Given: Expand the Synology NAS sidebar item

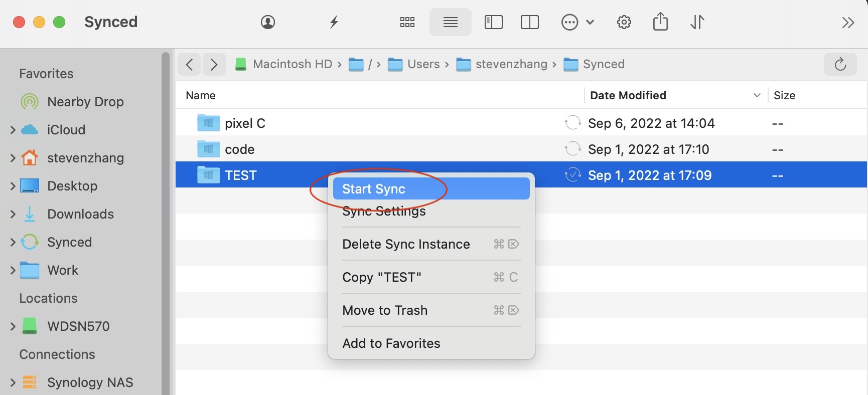Looking at the screenshot, I should (x=13, y=382).
